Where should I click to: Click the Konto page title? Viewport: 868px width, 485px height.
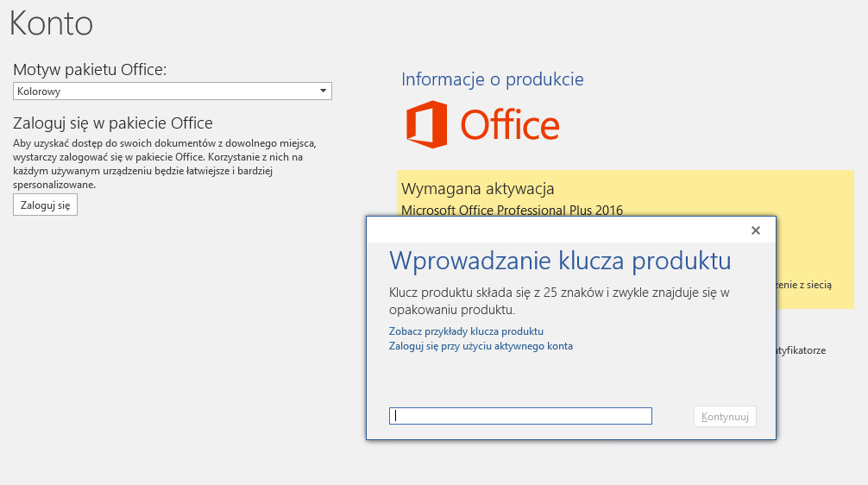point(52,23)
